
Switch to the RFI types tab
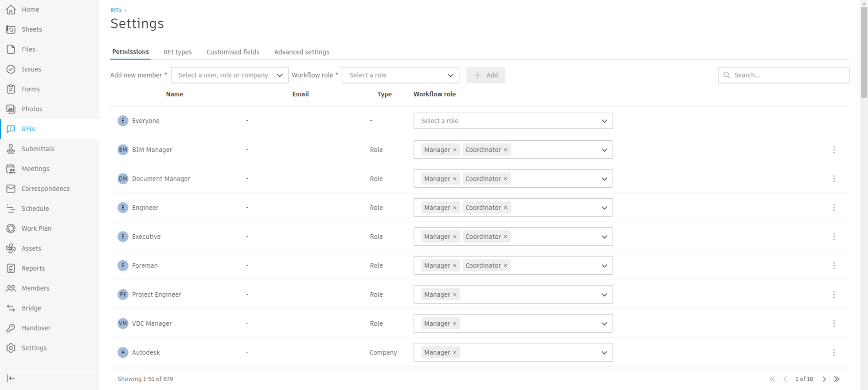click(177, 52)
